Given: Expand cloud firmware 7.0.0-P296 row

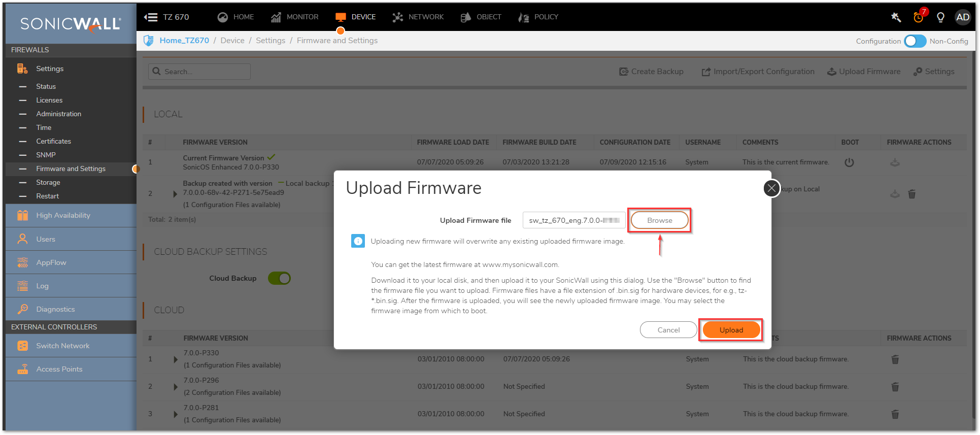Looking at the screenshot, I should pyautogui.click(x=176, y=387).
